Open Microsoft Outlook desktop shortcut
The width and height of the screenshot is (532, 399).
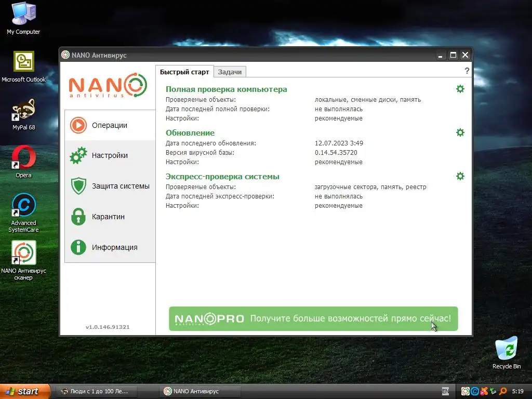(23, 67)
